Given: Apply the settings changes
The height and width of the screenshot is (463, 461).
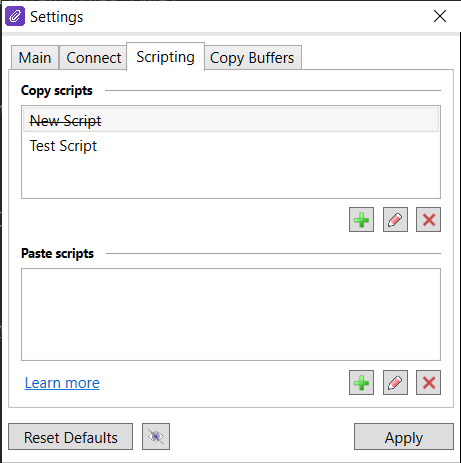Looking at the screenshot, I should tap(404, 437).
